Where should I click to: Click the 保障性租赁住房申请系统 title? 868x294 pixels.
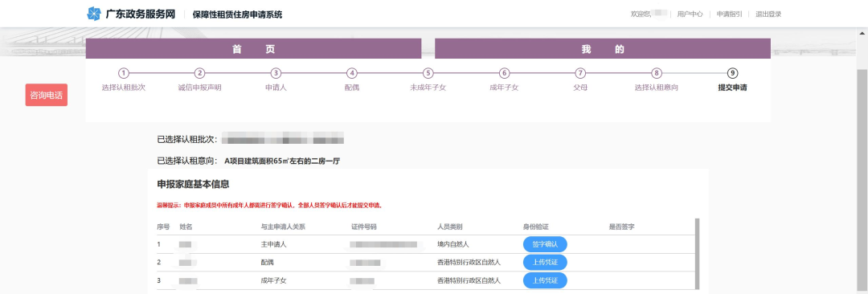click(x=237, y=14)
